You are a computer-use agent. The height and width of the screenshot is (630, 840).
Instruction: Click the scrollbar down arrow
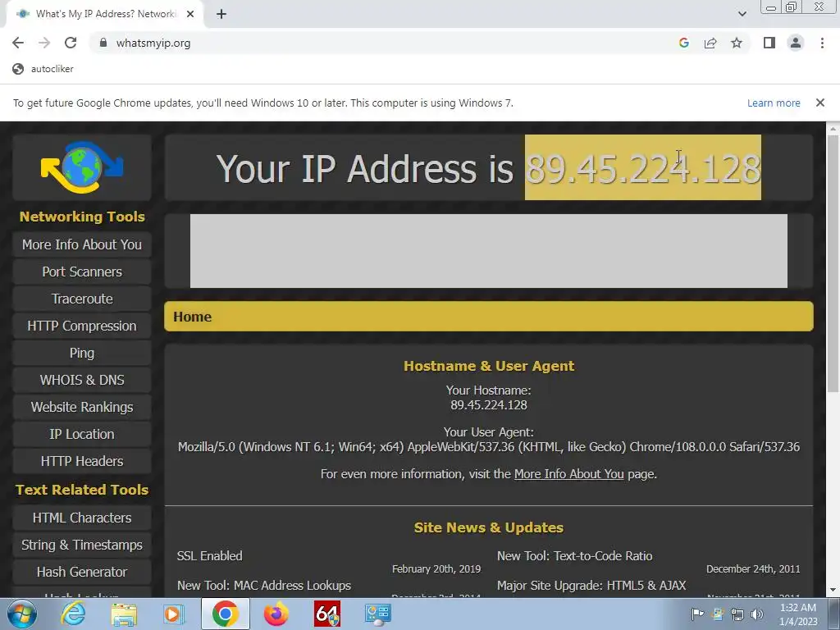pyautogui.click(x=833, y=591)
